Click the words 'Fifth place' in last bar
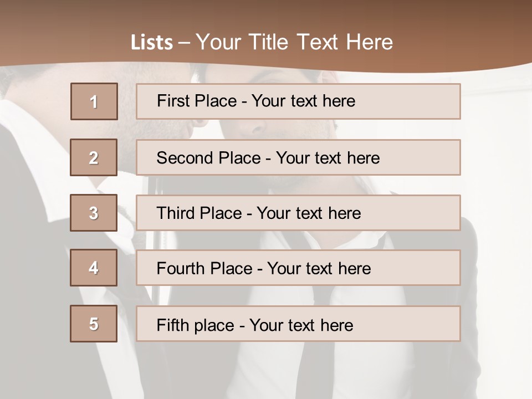This screenshot has height=399, width=532. (x=196, y=325)
